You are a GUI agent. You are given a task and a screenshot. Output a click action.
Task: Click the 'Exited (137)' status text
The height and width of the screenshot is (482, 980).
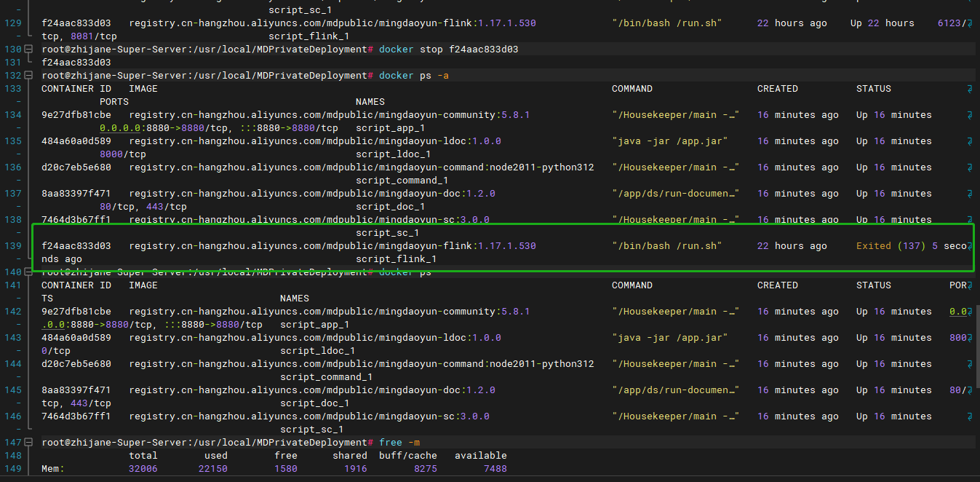pos(888,246)
